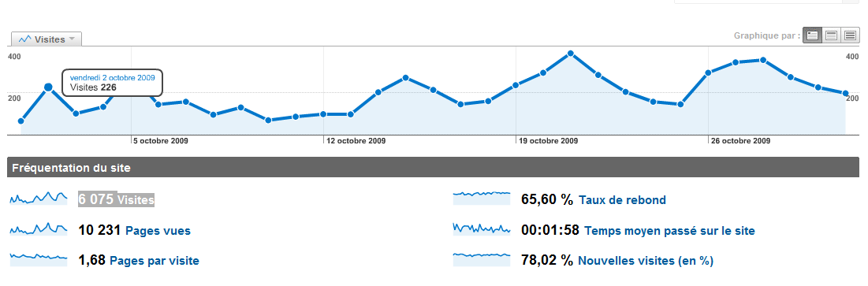Viewport: 868px width, 286px height.
Task: Click the '19 octobre 2009' axis label
Action: [548, 140]
